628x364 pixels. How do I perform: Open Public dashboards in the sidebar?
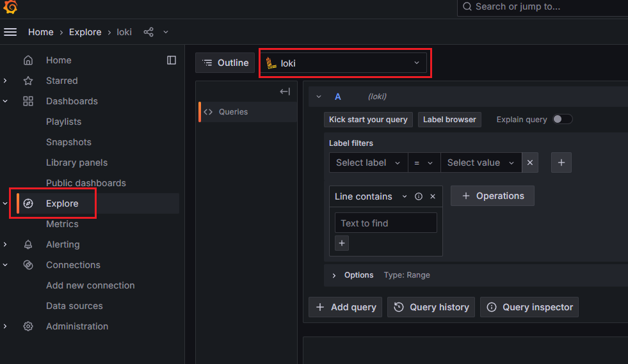[86, 182]
